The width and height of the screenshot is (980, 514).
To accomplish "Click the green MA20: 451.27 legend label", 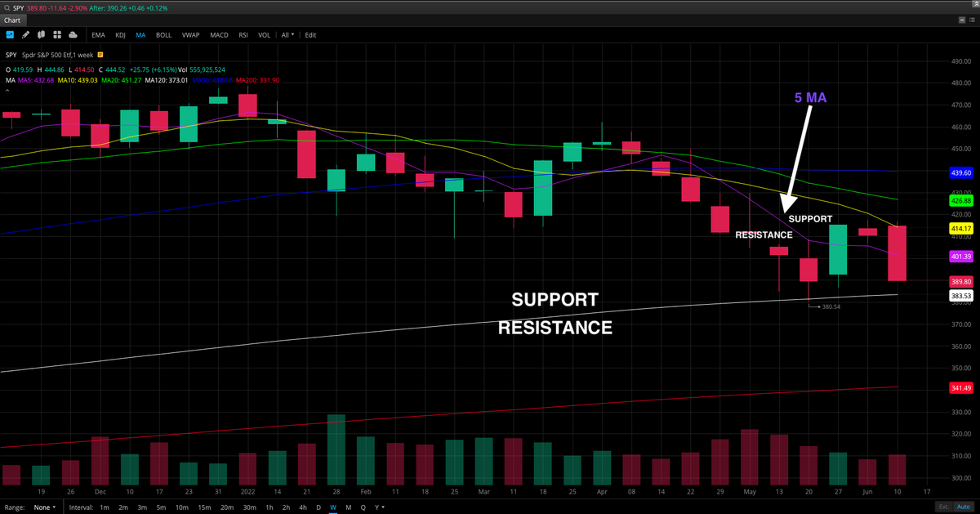I will [x=122, y=80].
